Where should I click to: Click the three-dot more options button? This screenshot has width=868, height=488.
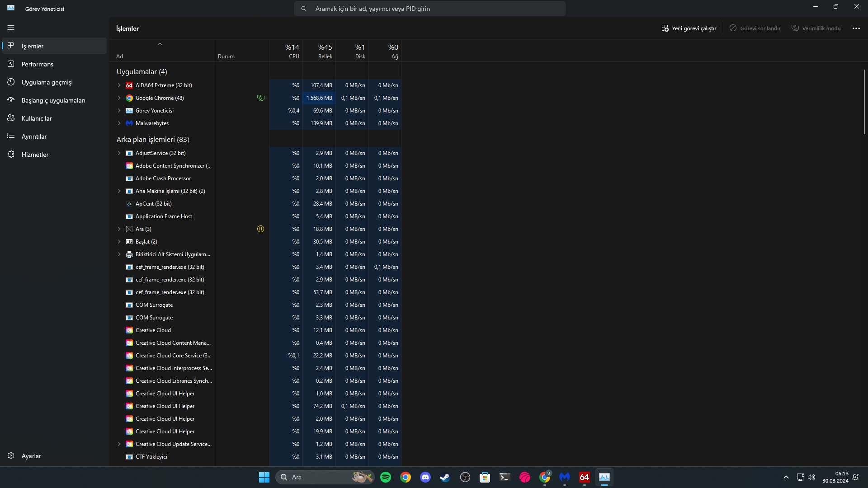(856, 28)
